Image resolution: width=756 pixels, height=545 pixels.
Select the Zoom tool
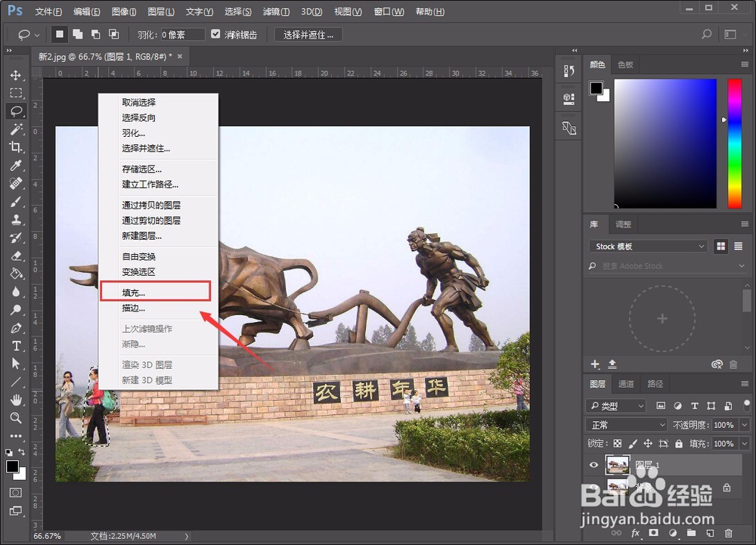tap(16, 418)
